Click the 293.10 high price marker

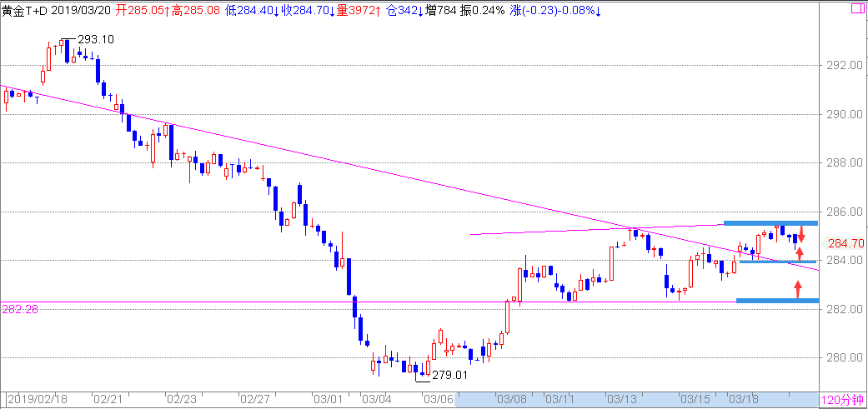click(x=96, y=39)
